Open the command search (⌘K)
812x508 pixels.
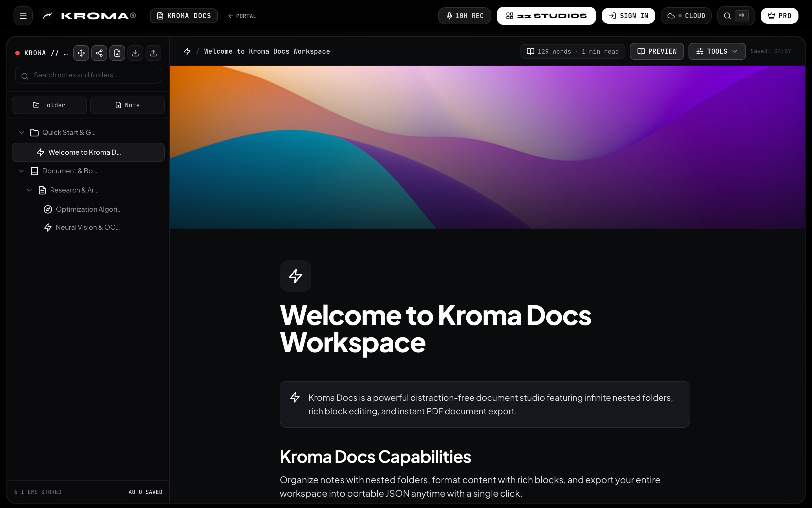click(736, 16)
